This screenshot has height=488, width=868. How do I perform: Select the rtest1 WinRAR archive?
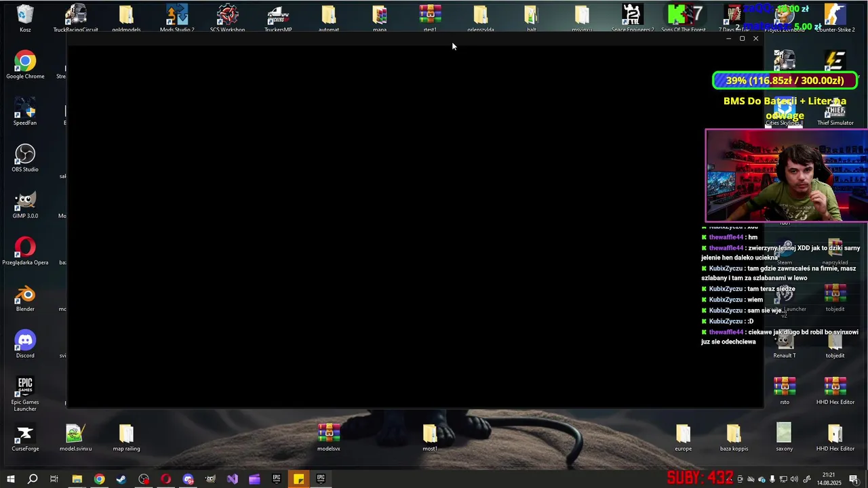tap(430, 18)
